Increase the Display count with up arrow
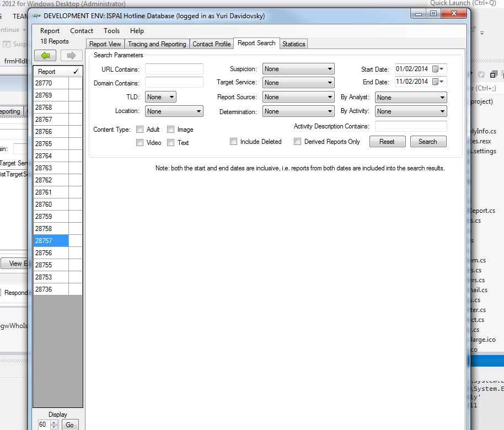 point(53,422)
